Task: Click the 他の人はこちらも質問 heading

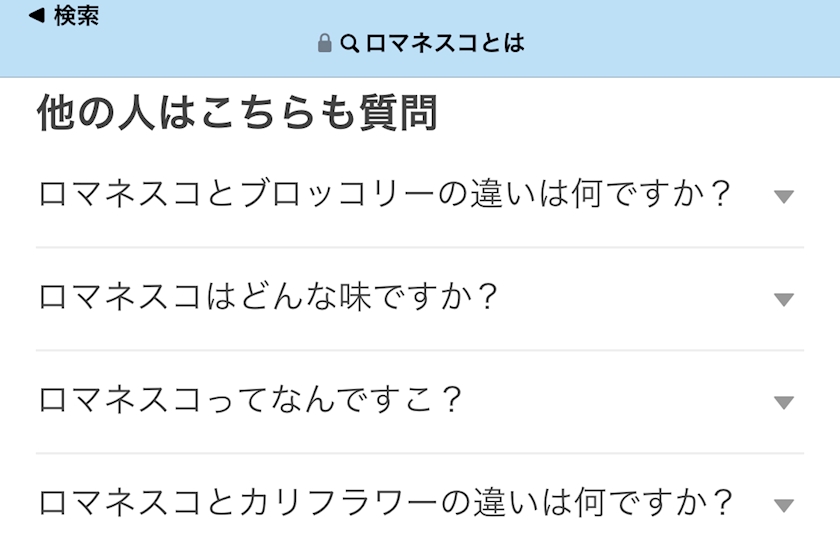Action: [237, 114]
